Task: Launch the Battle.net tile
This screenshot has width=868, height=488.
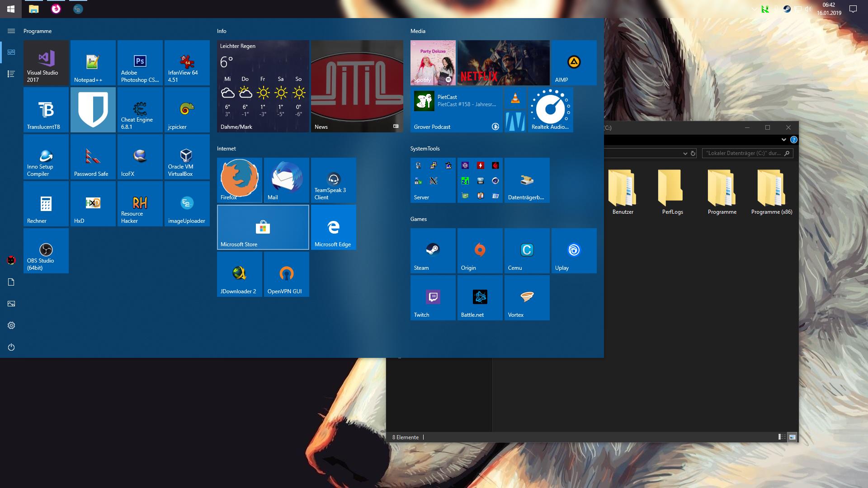Action: [x=480, y=298]
